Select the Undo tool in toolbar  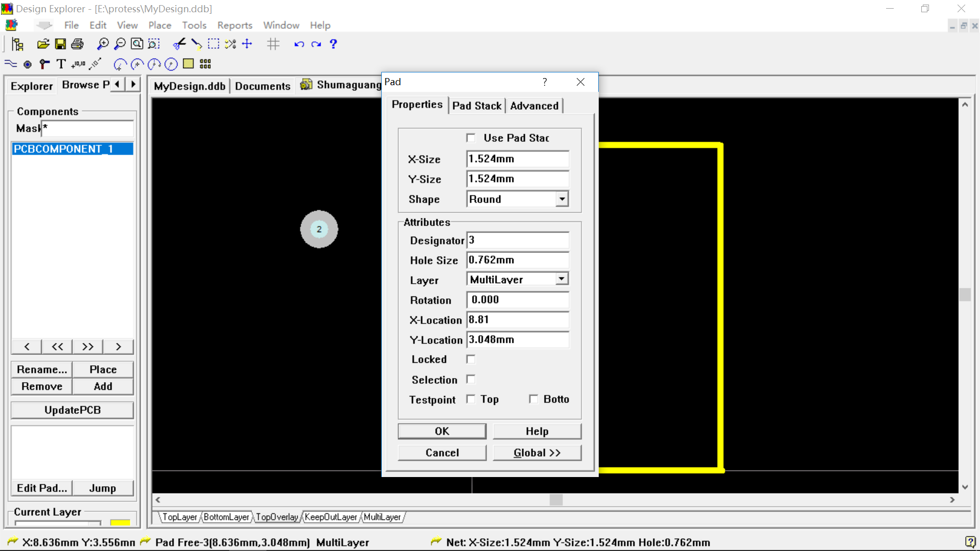(299, 44)
